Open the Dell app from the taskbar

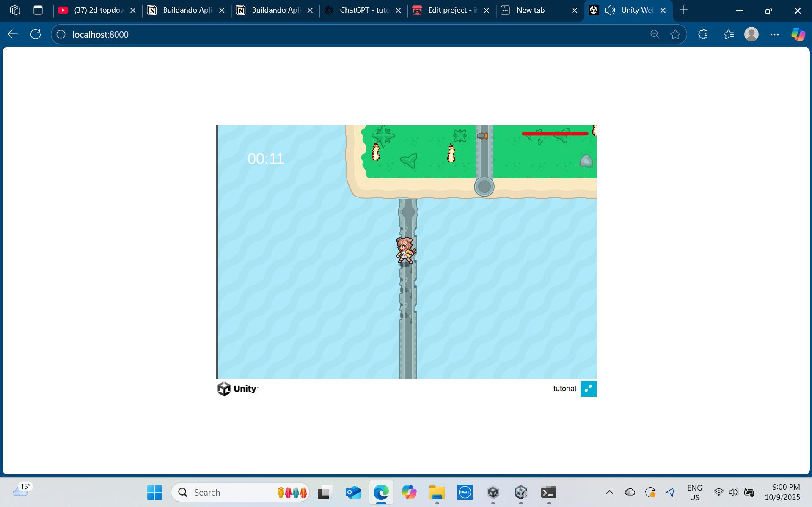click(465, 492)
